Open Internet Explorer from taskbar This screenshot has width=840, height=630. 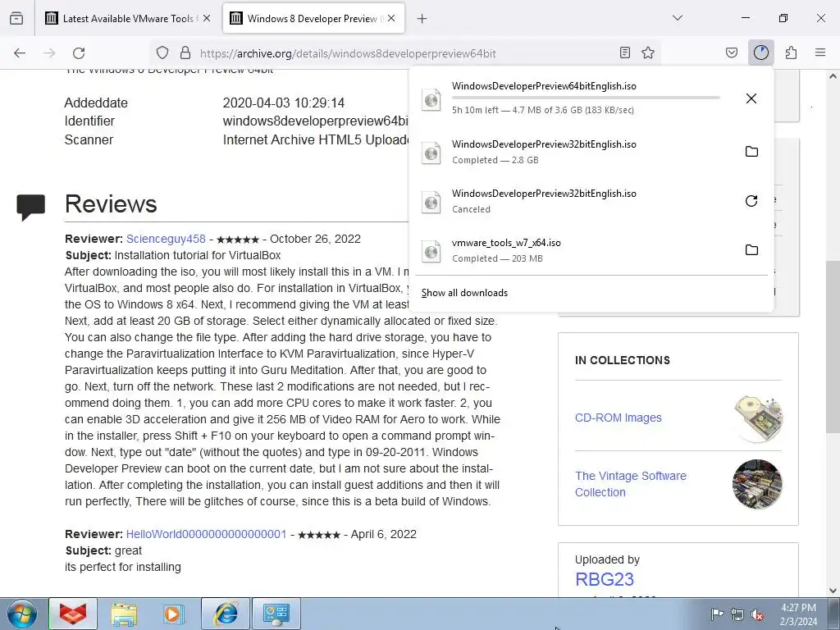pos(225,614)
